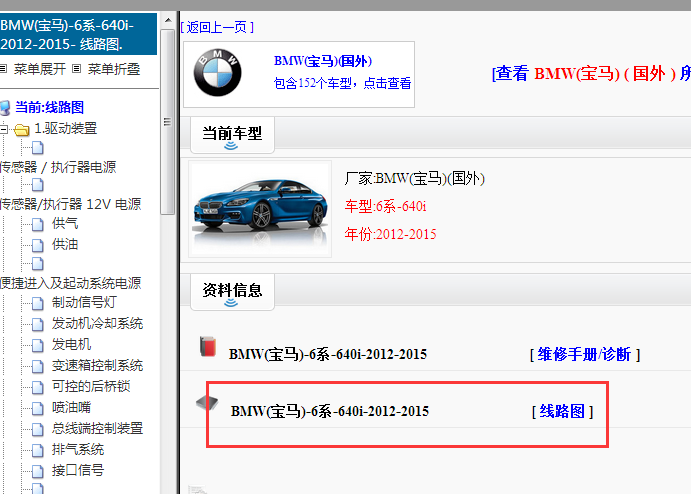Go back with 返回上一页 link
Image resolution: width=691 pixels, height=494 pixels.
[x=217, y=27]
